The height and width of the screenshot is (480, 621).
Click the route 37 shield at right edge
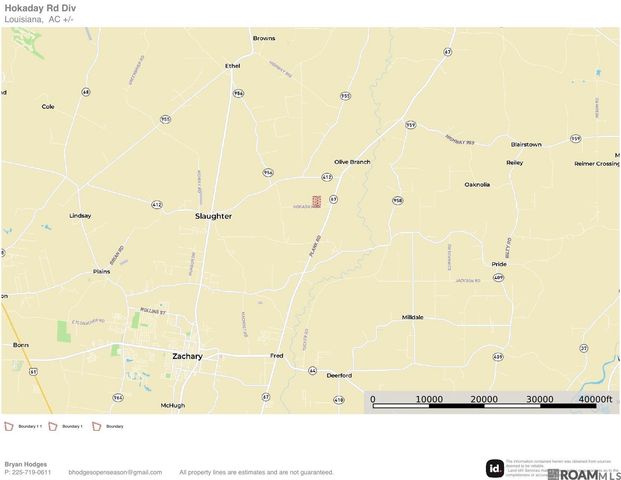pos(584,348)
